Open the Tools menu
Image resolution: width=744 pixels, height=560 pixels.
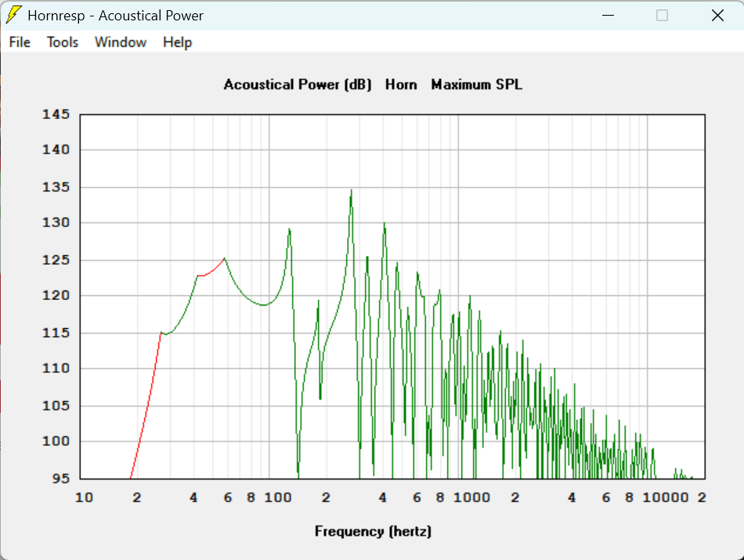pyautogui.click(x=62, y=42)
